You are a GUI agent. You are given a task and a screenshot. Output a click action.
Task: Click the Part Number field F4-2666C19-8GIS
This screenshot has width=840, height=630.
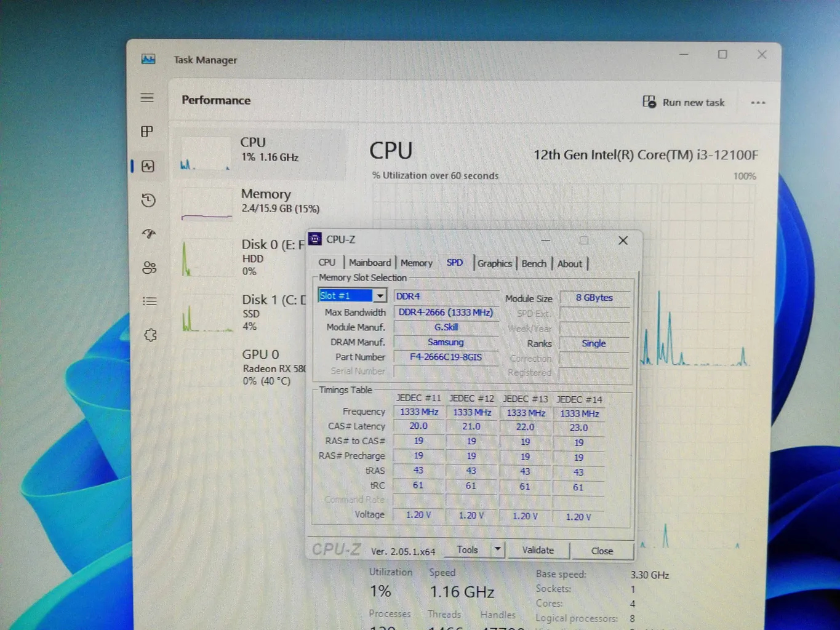point(446,357)
